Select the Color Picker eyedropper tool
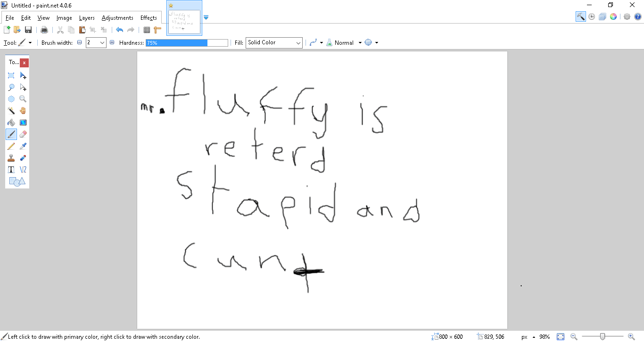 (23, 146)
